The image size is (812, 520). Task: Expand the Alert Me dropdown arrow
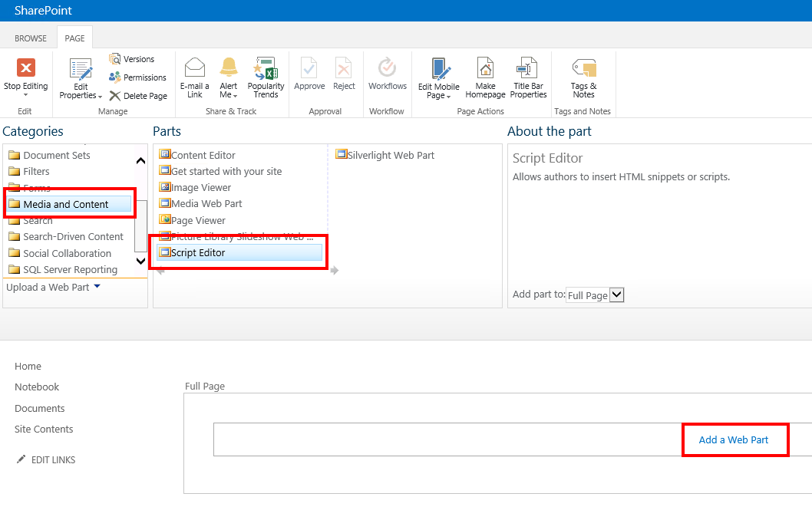coord(235,96)
